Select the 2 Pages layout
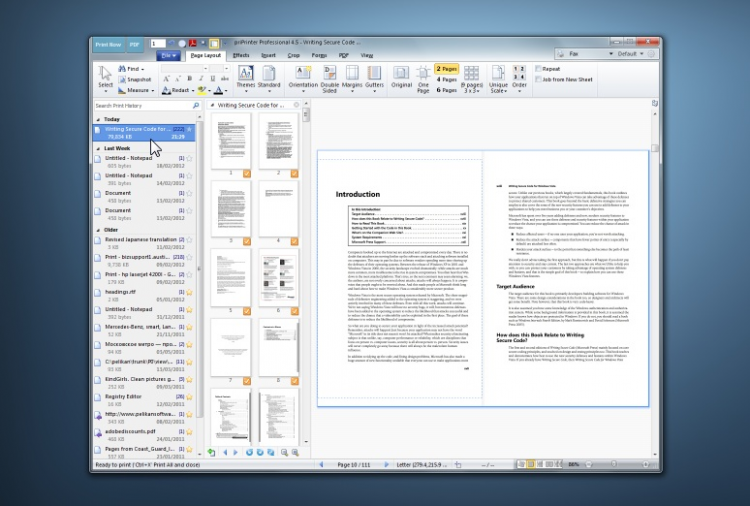750x506 pixels. coord(446,69)
